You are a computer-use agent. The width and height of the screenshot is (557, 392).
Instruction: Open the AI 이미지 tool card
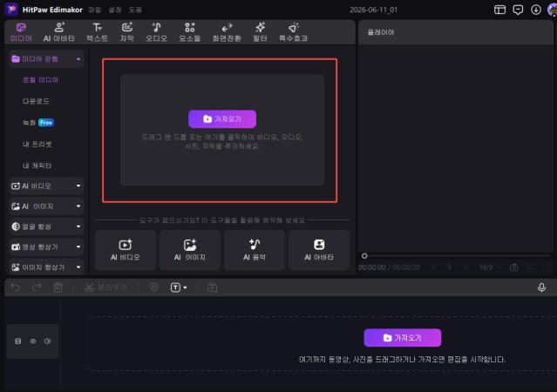tap(190, 250)
